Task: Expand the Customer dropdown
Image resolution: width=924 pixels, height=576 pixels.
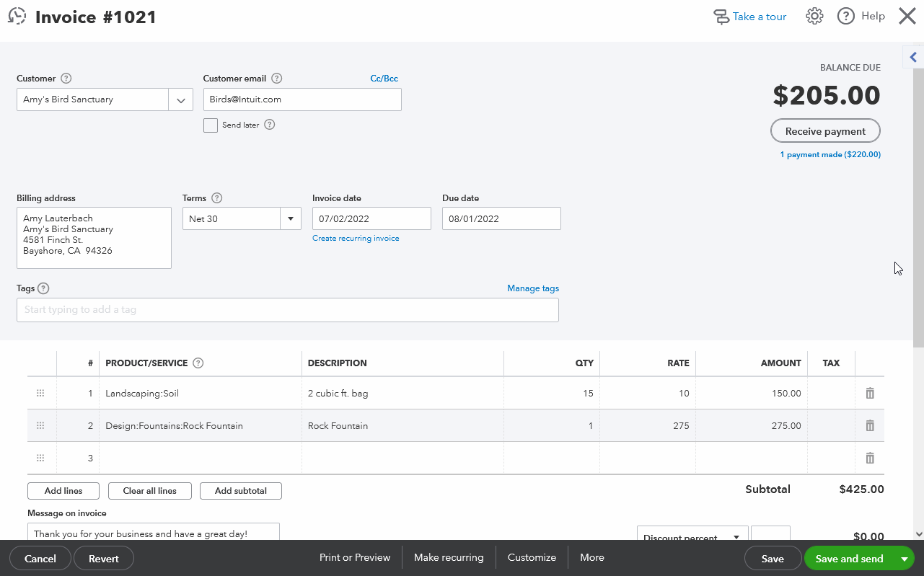Action: pos(180,100)
